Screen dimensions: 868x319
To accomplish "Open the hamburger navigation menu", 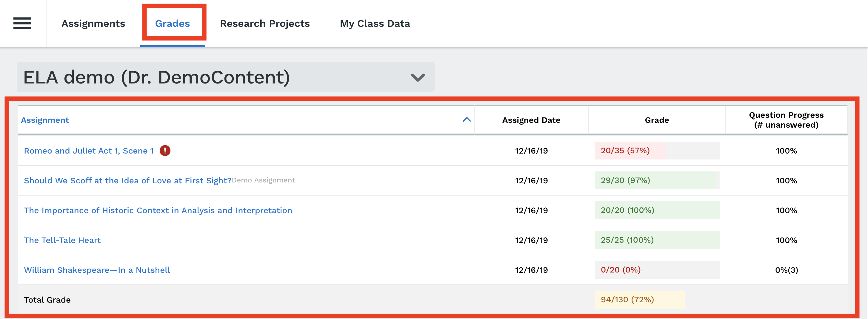I will tap(22, 23).
